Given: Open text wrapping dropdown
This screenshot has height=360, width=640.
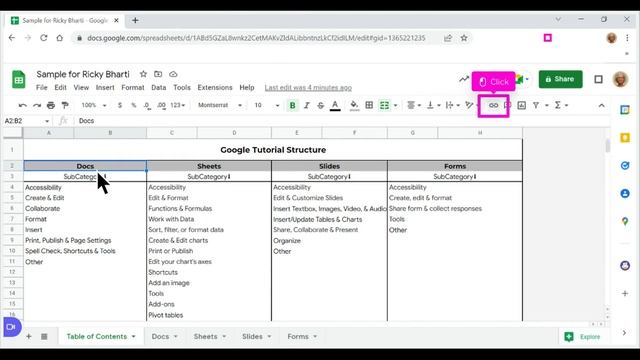Looking at the screenshot, I should (452, 105).
